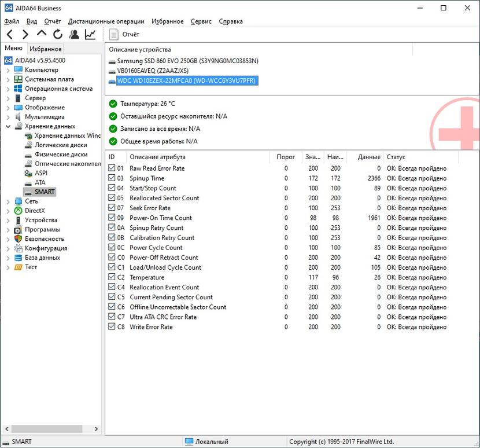This screenshot has height=448, width=480.
Task: Click the sidebar horizontal scrollbar thumb
Action: (47, 429)
